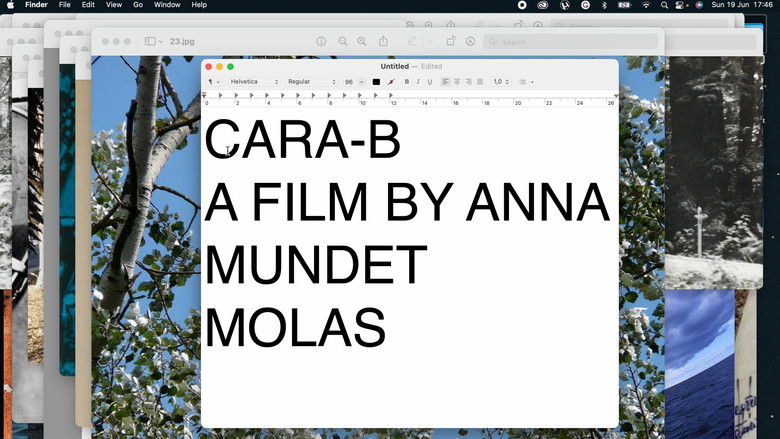Viewport: 780px width, 439px height.
Task: Toggle underline formatting in TextEdit toolbar
Action: (429, 81)
